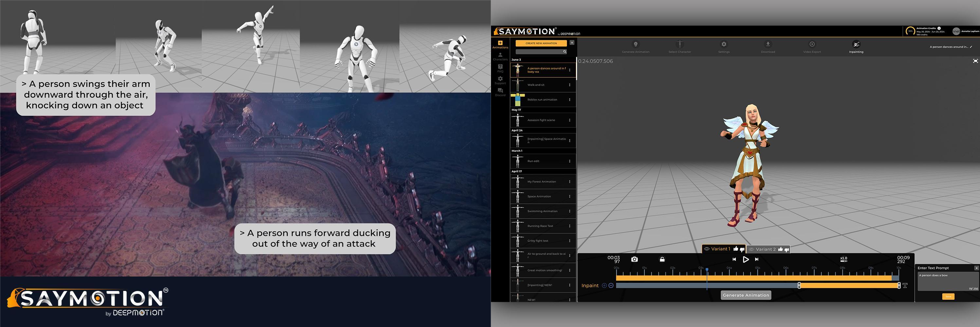980x327 pixels.
Task: Open the Animations sidebar section
Action: tap(500, 45)
